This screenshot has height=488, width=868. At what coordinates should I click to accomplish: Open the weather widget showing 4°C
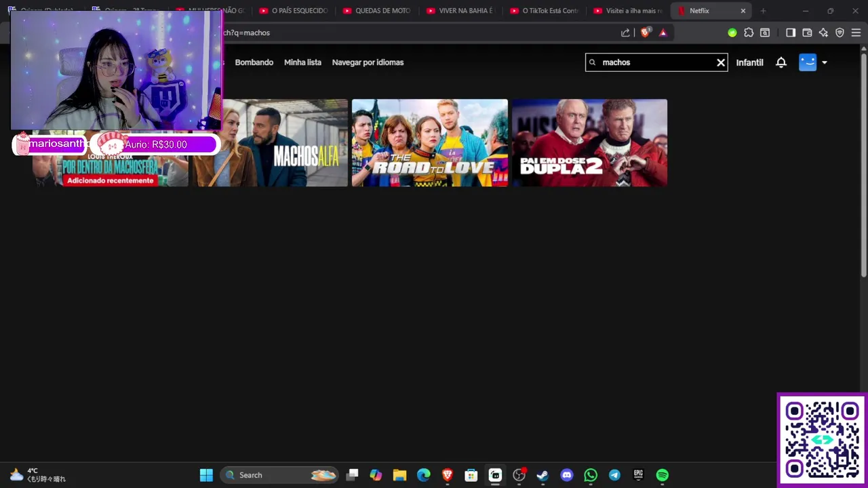coord(37,475)
